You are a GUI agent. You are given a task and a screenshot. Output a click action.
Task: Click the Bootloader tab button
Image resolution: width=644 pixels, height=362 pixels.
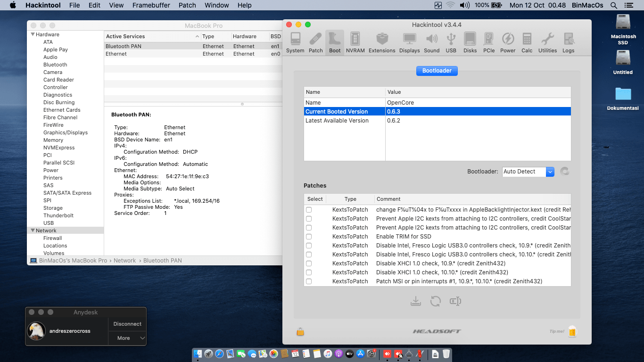pos(437,71)
